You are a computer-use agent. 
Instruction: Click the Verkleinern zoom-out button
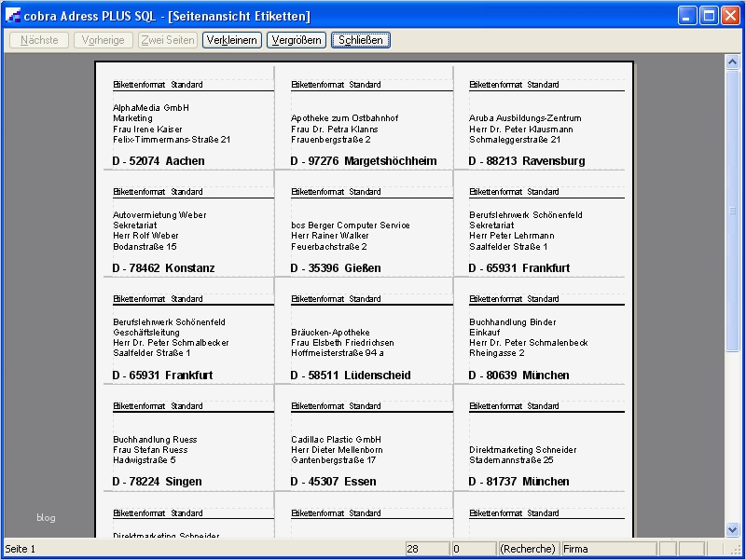pos(231,40)
